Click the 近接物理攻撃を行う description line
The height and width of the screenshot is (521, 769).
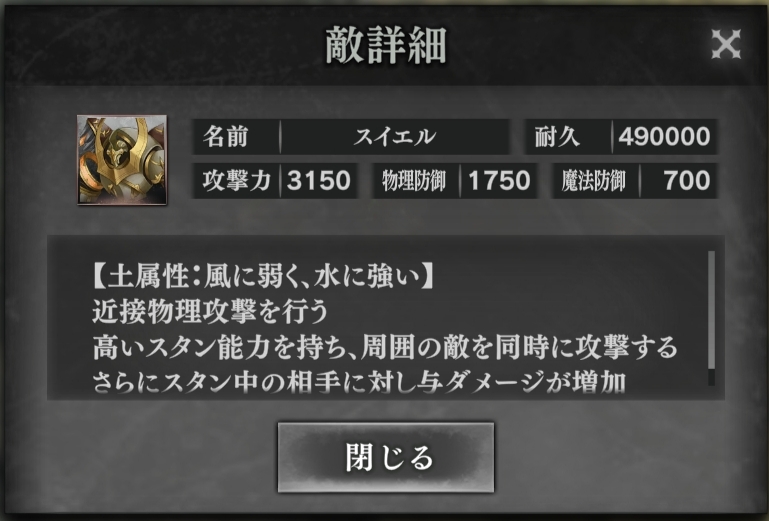(210, 312)
